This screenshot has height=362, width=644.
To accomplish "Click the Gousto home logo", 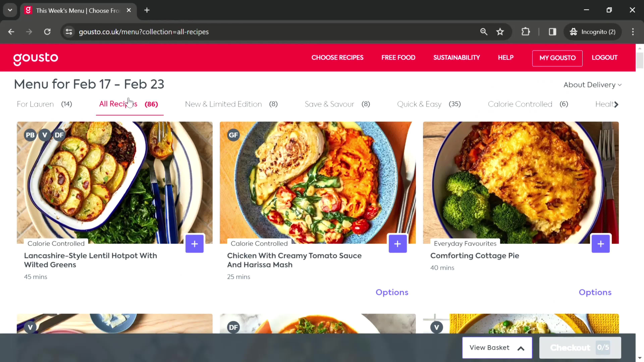I will [x=35, y=58].
